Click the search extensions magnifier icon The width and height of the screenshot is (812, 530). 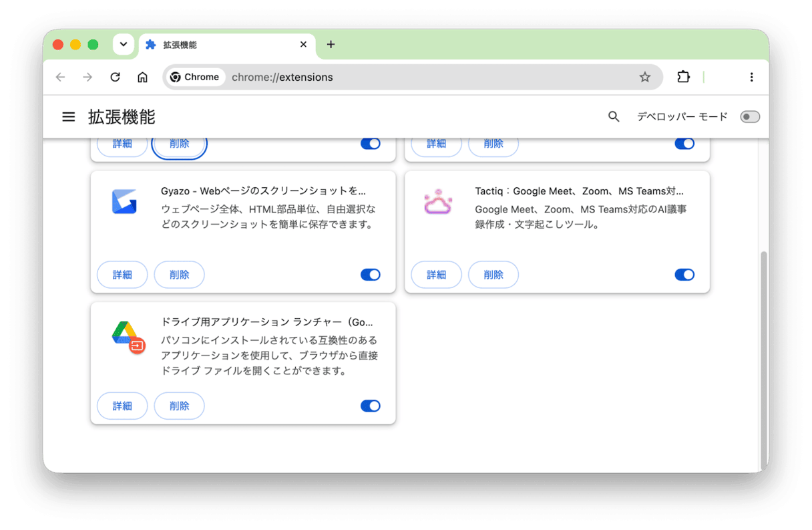point(614,117)
